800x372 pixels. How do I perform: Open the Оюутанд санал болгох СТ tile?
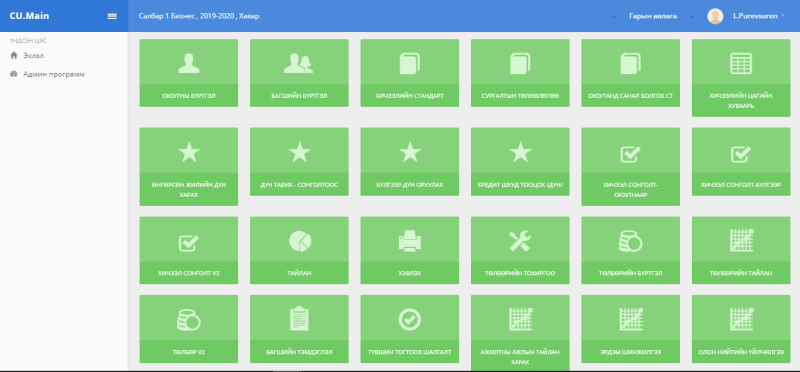(631, 73)
